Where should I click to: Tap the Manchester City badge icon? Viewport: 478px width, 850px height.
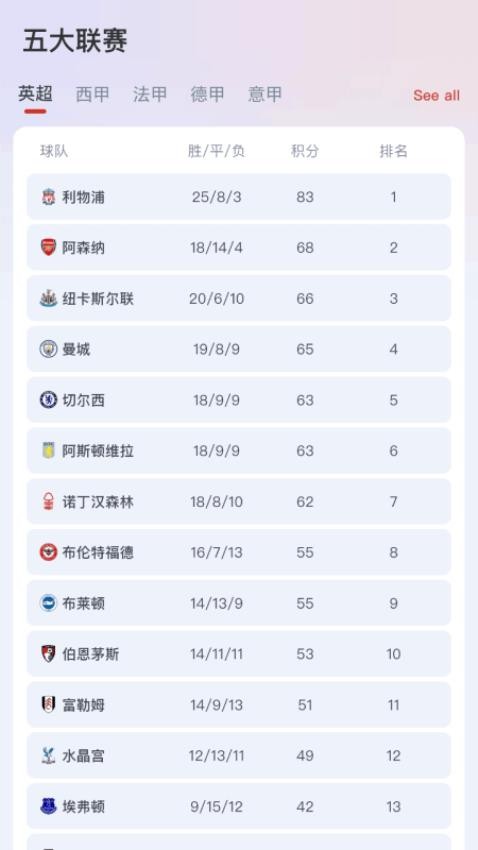tap(48, 349)
